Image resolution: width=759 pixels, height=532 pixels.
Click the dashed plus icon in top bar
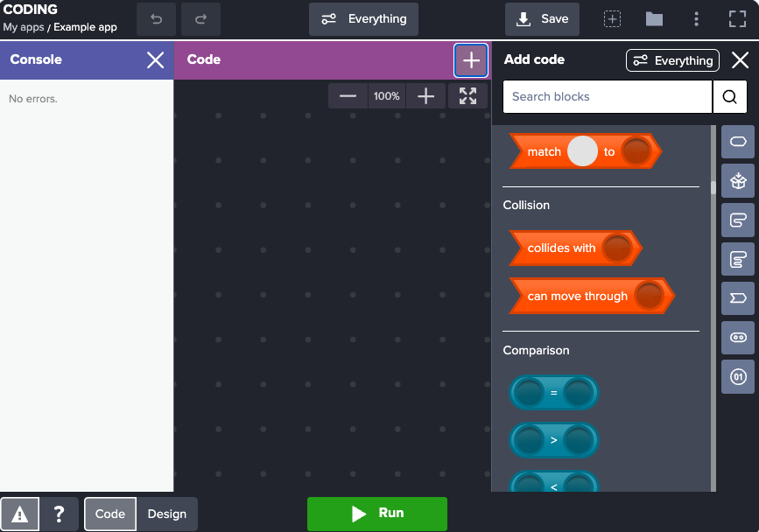point(612,18)
